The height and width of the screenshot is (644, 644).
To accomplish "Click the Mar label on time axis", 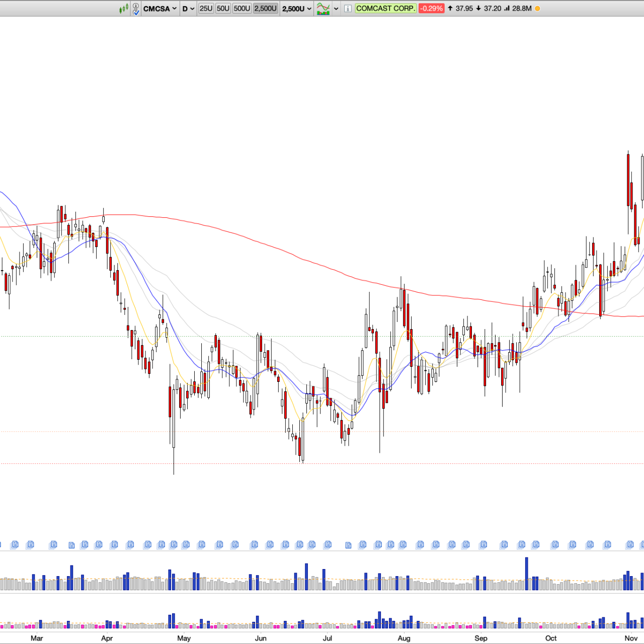I will pyautogui.click(x=37, y=638).
